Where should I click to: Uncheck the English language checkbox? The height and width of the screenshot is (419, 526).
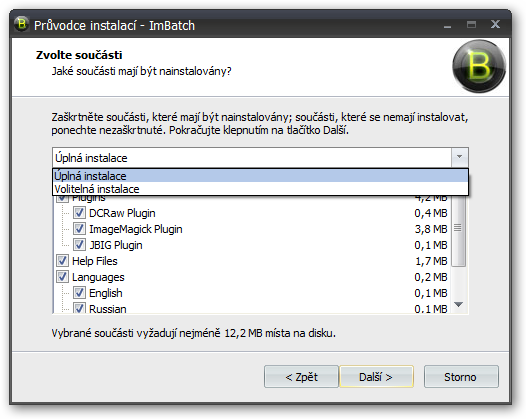79,293
